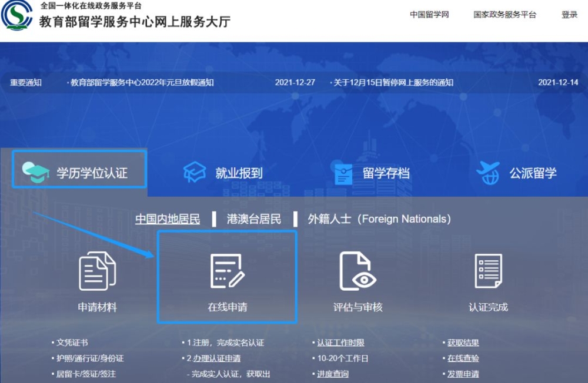The height and width of the screenshot is (383, 588).
Task: Select the 港澳台居民 tab
Action: click(254, 219)
